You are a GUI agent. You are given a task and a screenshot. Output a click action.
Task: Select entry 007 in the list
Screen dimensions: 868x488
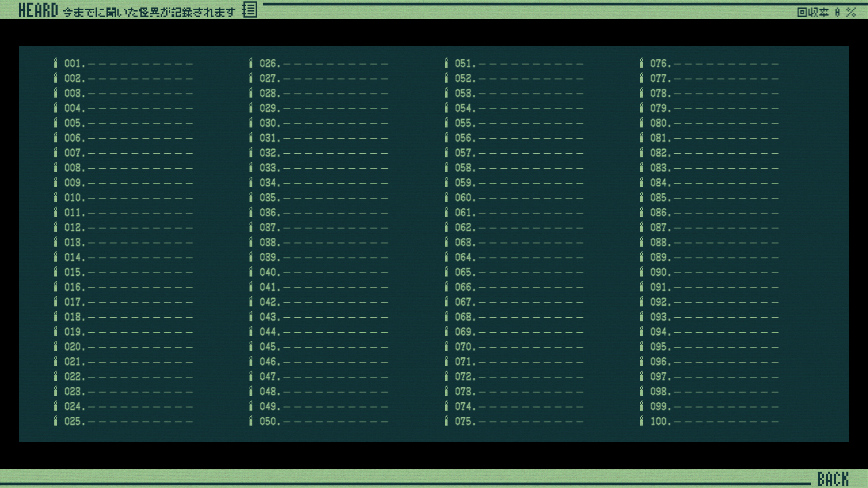tap(123, 153)
